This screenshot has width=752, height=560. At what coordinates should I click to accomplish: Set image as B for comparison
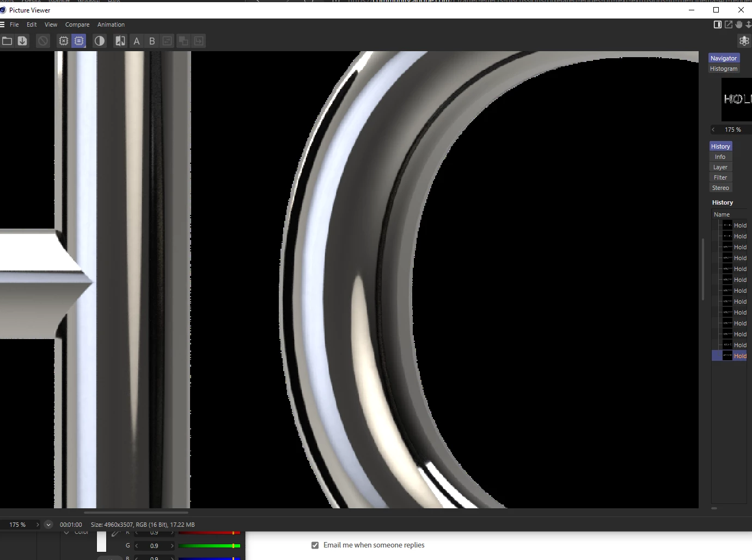152,41
